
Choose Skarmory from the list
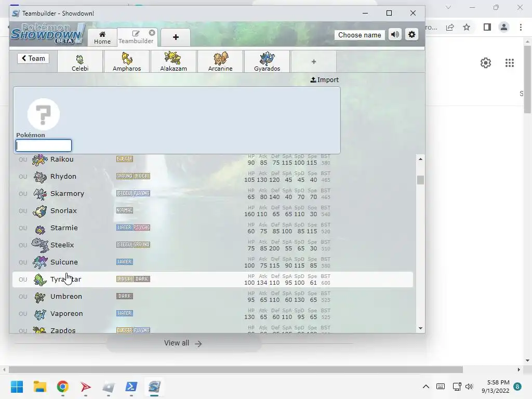click(x=212, y=194)
